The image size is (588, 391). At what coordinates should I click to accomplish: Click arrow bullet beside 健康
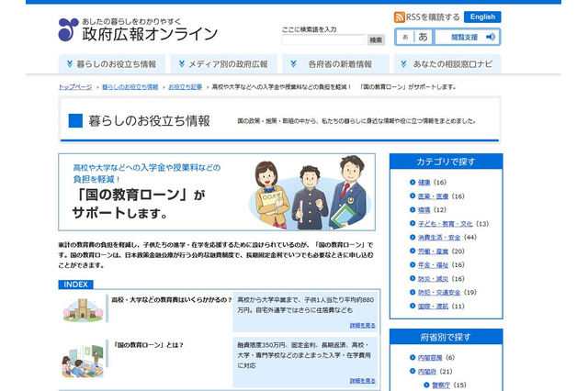[413, 183]
